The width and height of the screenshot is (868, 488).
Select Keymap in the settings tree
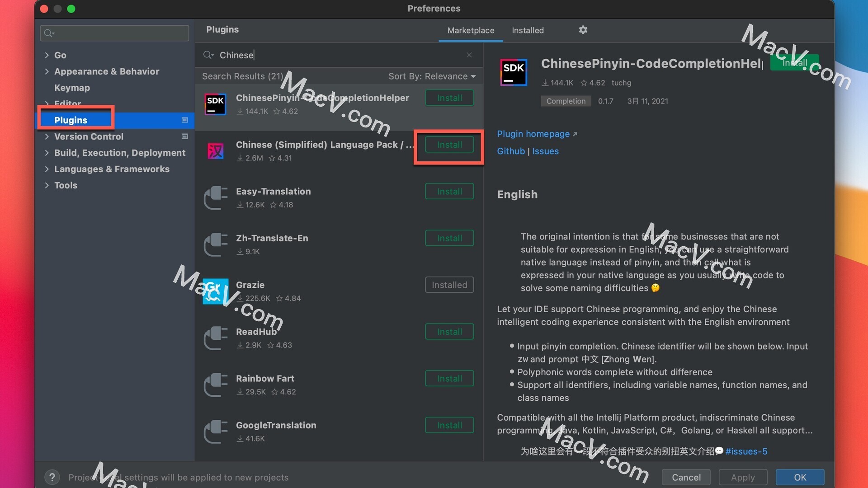(72, 88)
